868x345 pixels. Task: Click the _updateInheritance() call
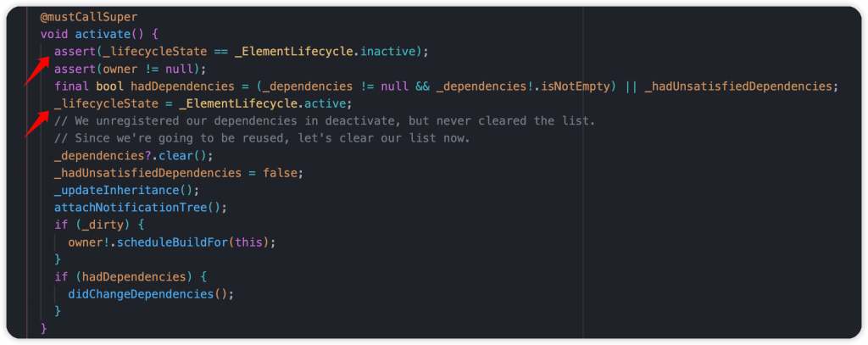126,190
